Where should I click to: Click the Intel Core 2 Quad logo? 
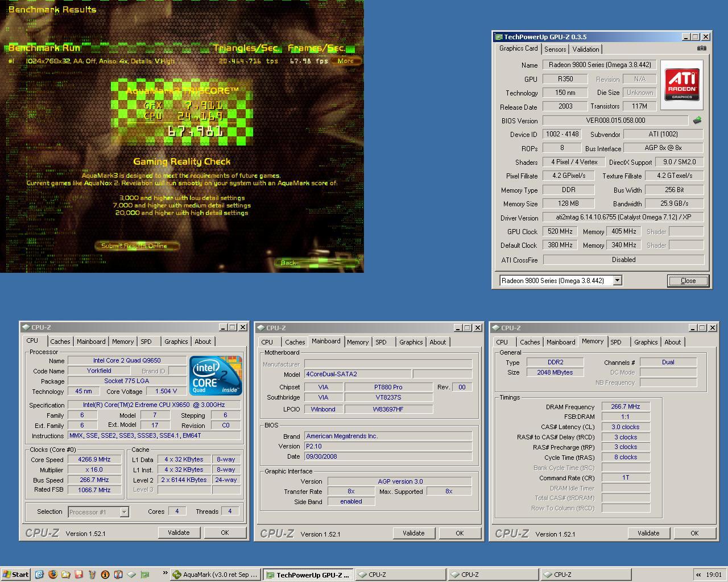tap(216, 376)
